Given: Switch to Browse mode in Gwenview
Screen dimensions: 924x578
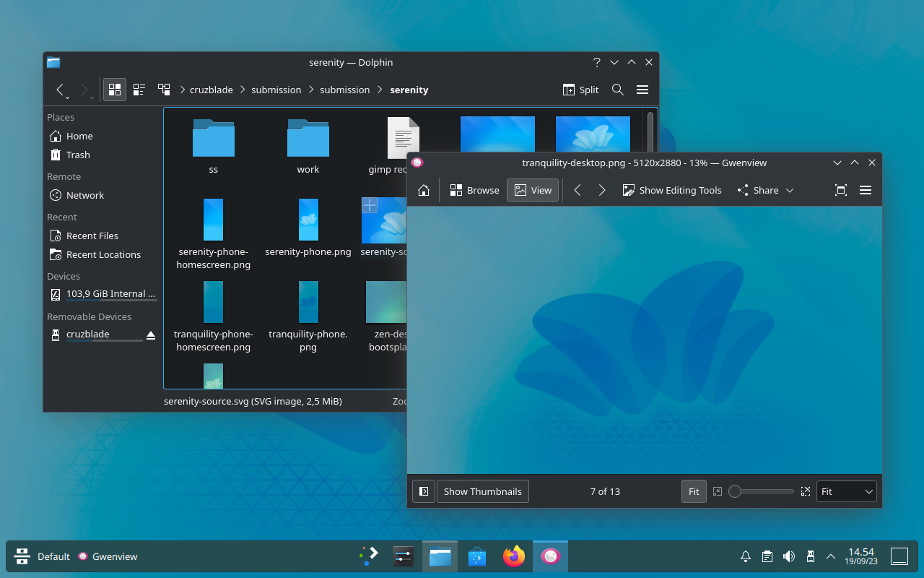Looking at the screenshot, I should tap(474, 190).
